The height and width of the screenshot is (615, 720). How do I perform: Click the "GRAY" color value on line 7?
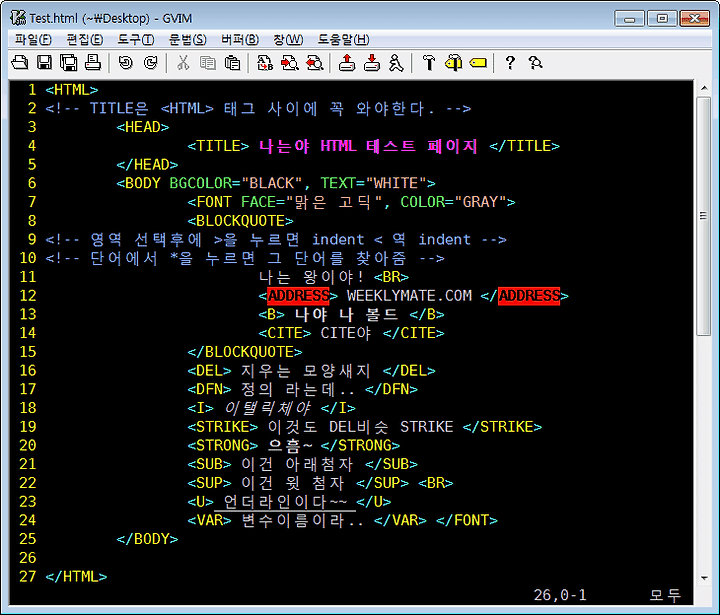480,202
